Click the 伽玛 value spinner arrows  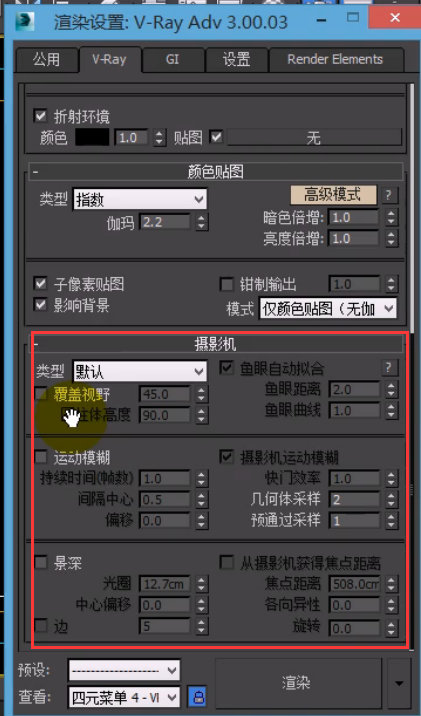201,222
